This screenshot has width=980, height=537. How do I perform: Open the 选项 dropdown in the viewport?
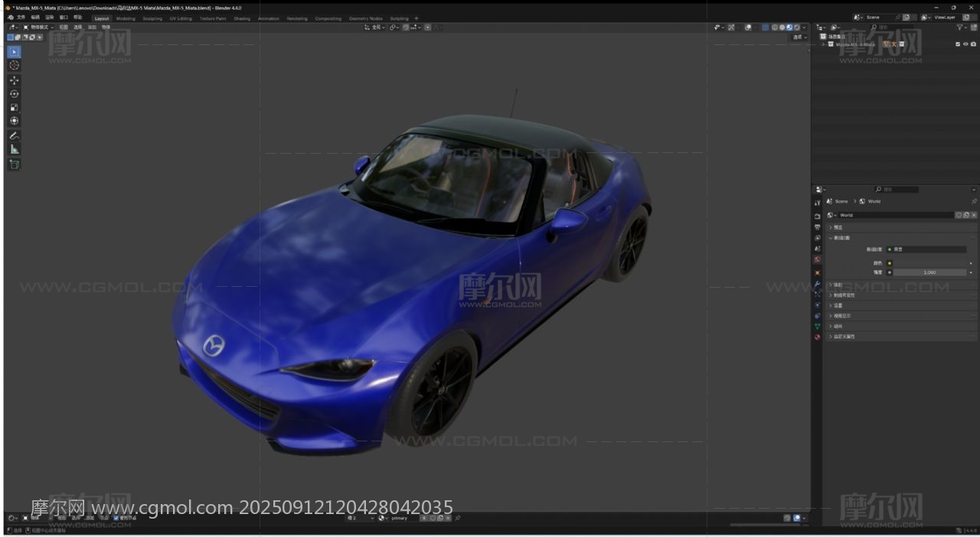(799, 37)
